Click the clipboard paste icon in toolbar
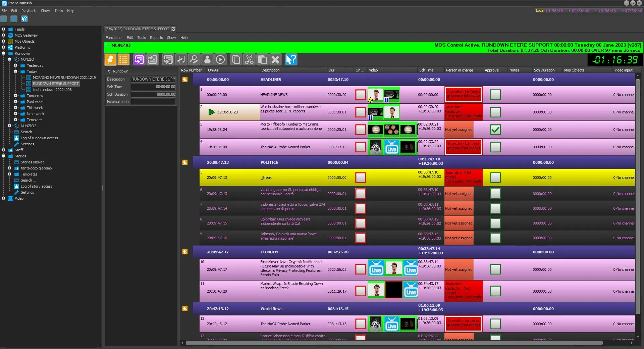 (x=262, y=60)
